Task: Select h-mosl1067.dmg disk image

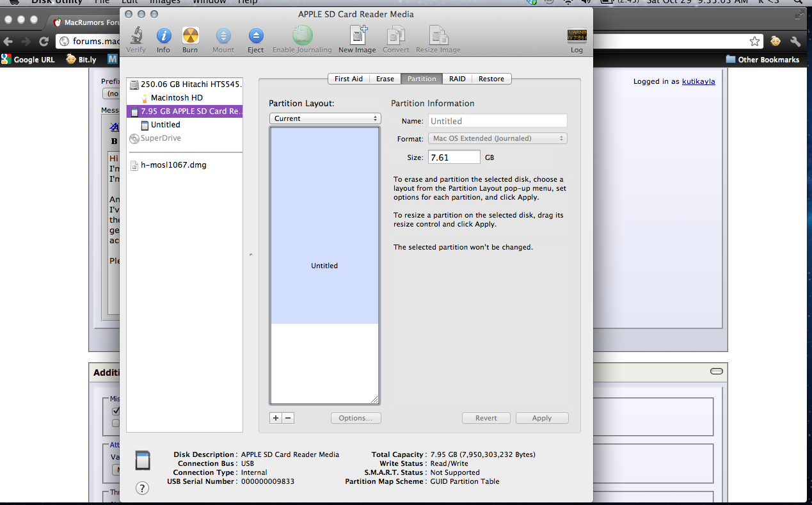Action: (x=173, y=165)
